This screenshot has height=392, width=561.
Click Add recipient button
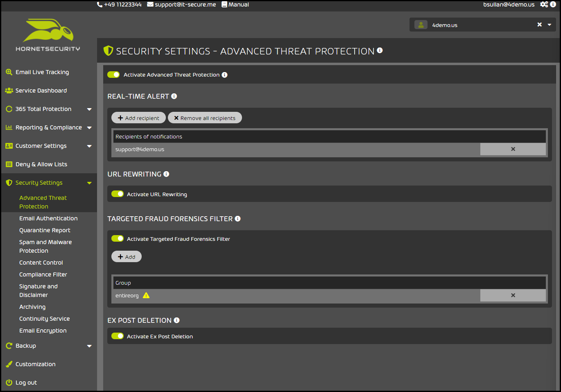[x=138, y=118]
